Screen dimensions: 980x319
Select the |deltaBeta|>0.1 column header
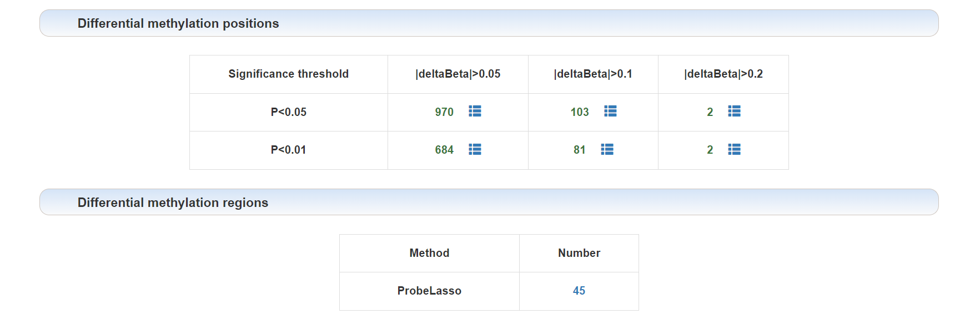[x=593, y=74]
